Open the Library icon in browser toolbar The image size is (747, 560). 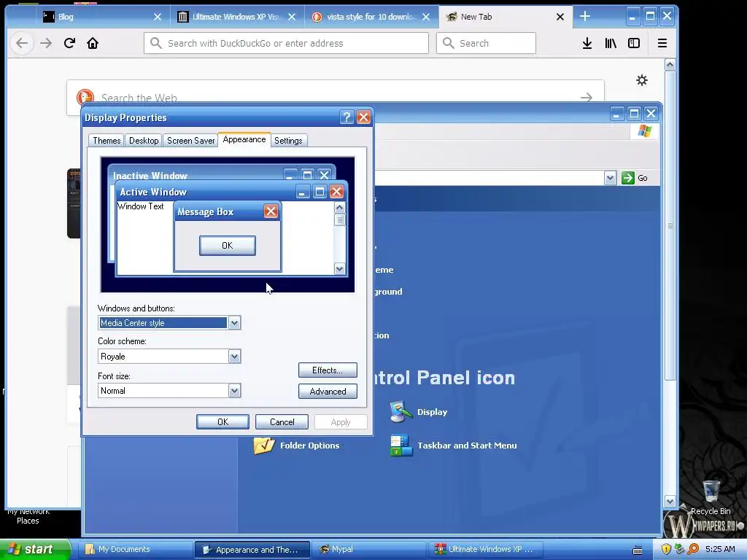(x=611, y=43)
